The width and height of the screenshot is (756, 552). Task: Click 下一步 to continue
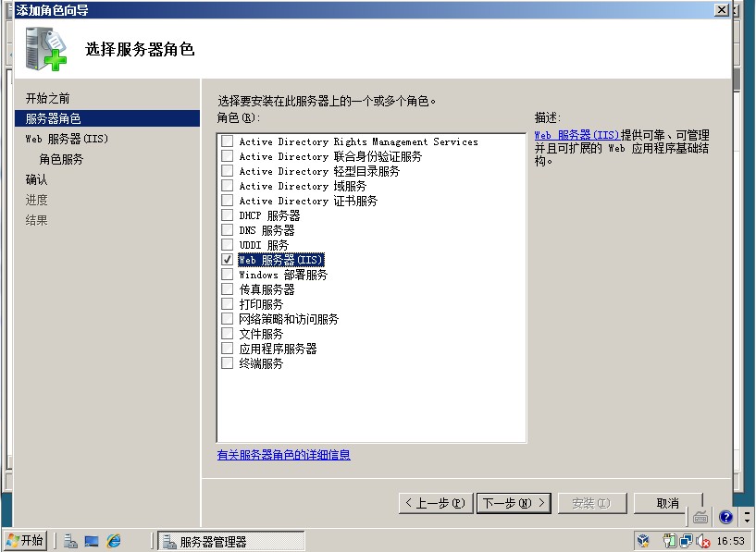pos(514,503)
